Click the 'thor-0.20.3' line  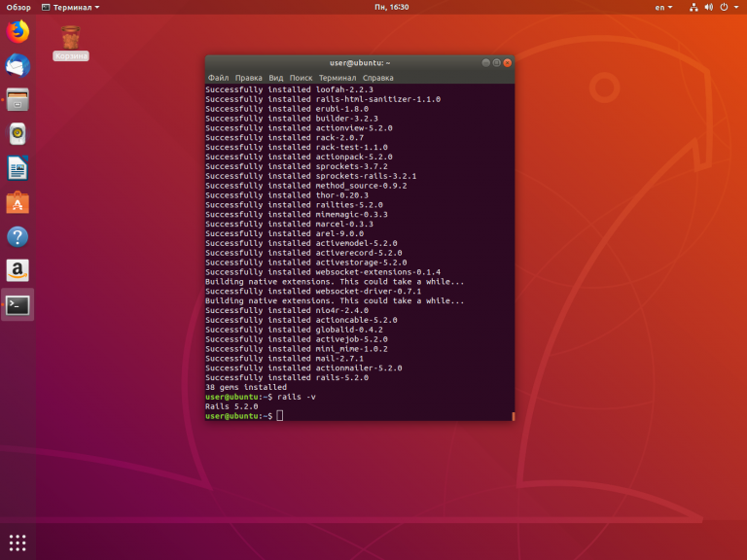click(x=287, y=195)
